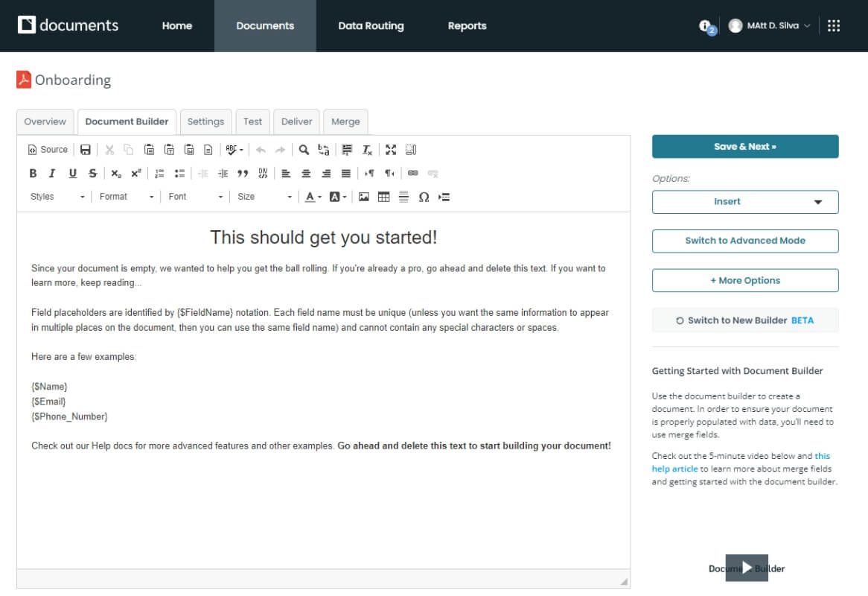Open the Insert Table tool
The image size is (868, 596).
coord(383,196)
